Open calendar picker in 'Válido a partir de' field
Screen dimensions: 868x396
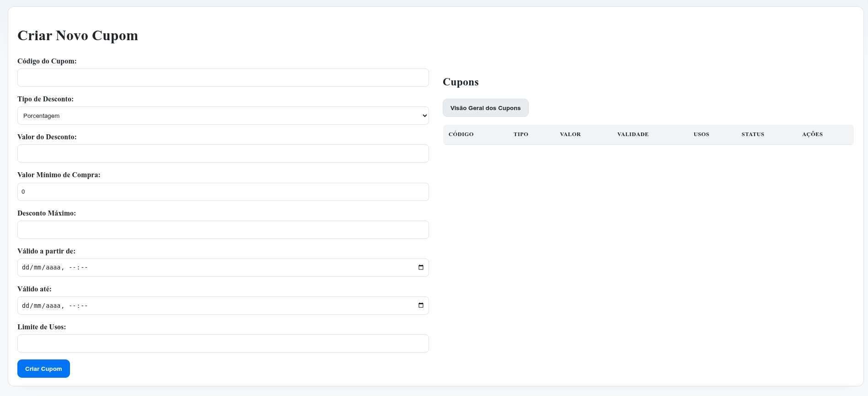(x=421, y=268)
